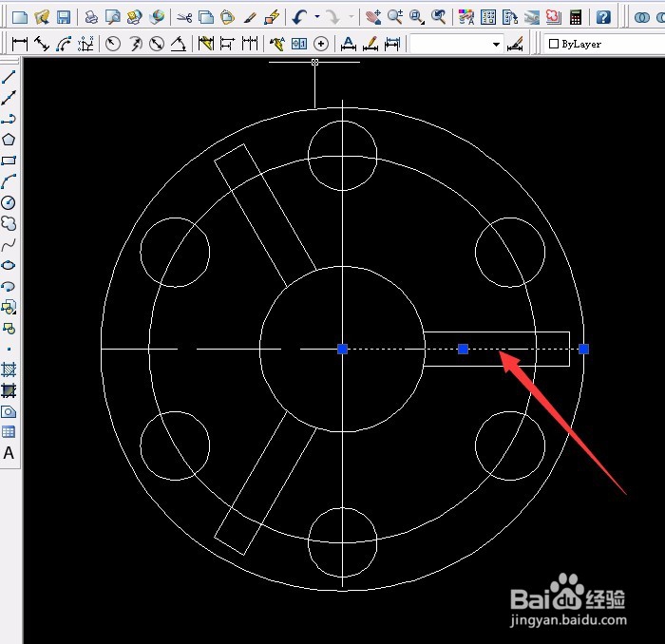
Task: Select Continue dimension tool
Action: [250, 44]
